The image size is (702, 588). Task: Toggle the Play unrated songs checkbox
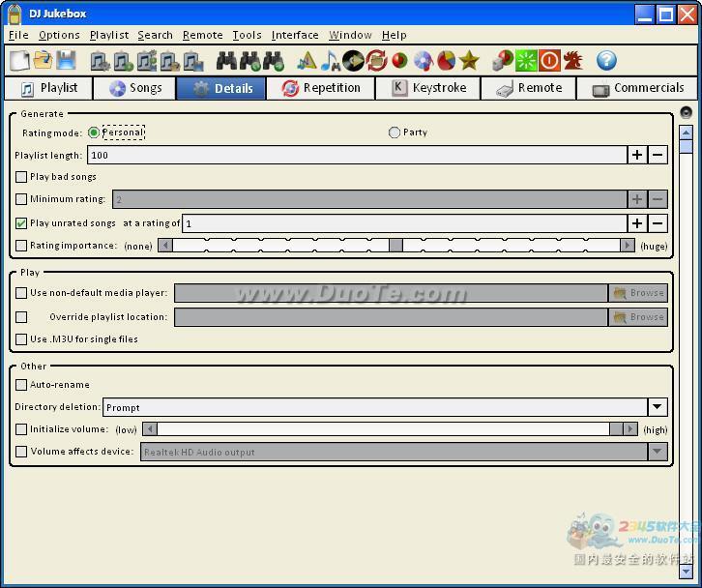[21, 223]
